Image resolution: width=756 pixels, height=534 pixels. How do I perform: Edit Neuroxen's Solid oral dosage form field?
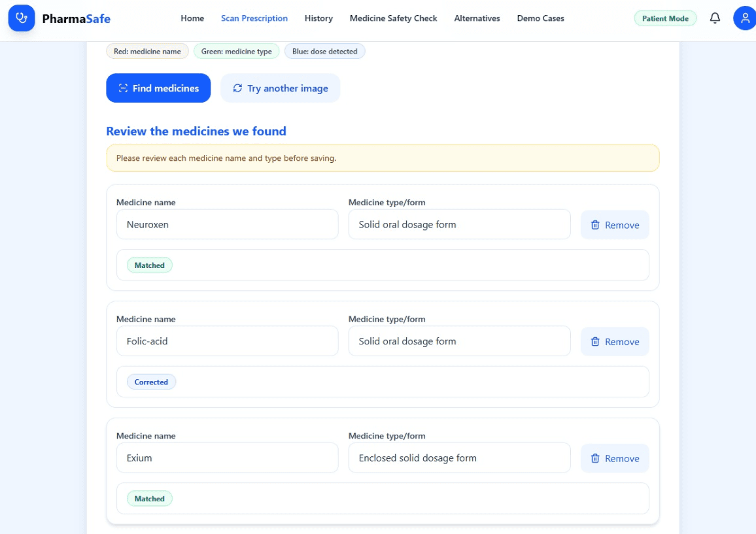pos(460,225)
